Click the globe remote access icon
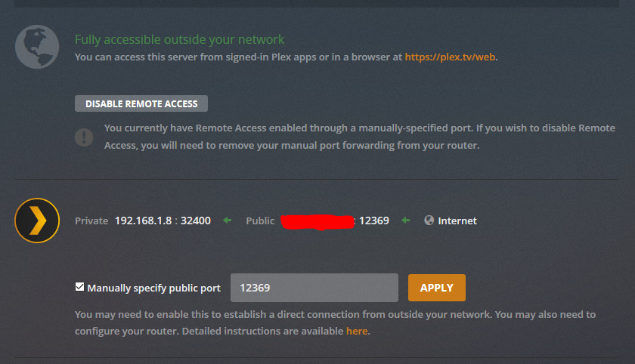Image resolution: width=635 pixels, height=364 pixels. (36, 46)
